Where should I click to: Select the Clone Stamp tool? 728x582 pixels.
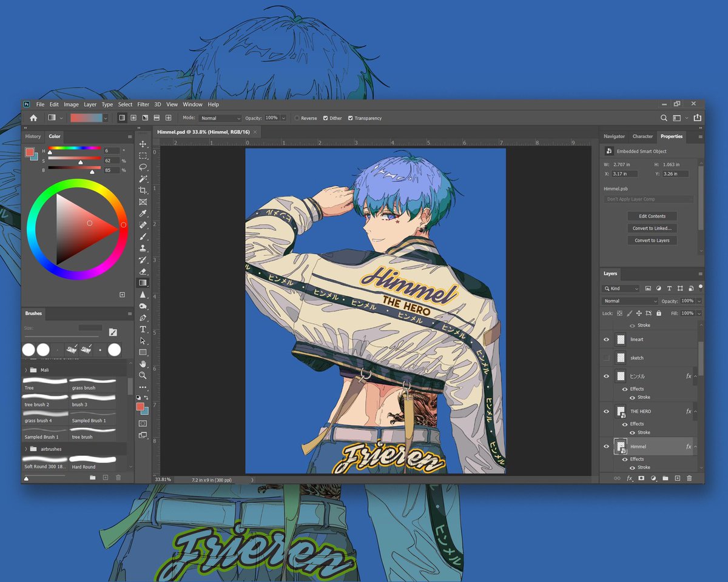pyautogui.click(x=143, y=248)
